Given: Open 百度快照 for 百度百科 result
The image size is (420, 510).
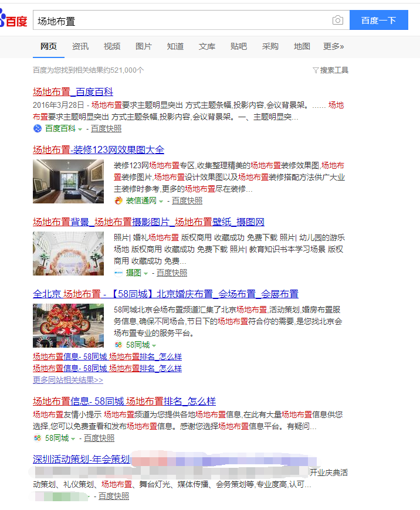Looking at the screenshot, I should click(106, 129).
